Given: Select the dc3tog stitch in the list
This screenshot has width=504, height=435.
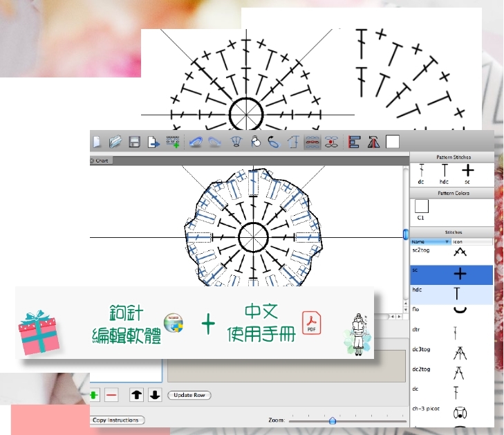Looking at the screenshot, I should pos(422,350).
